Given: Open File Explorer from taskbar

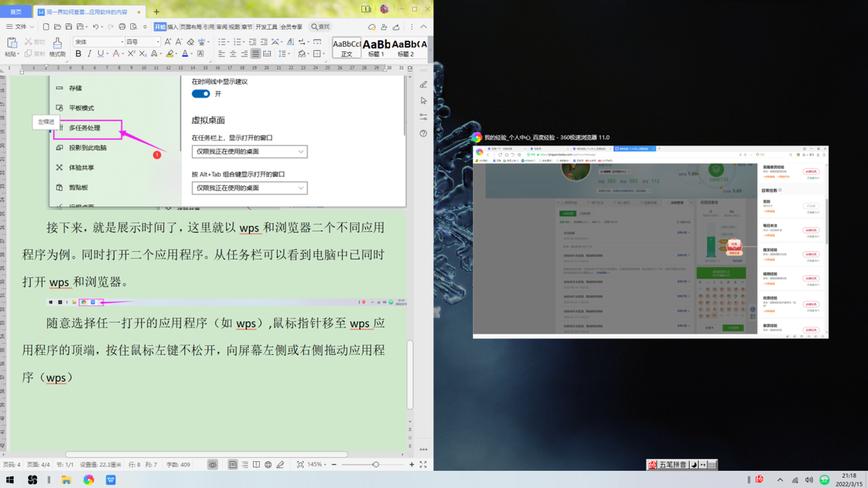Looking at the screenshot, I should click(x=66, y=479).
